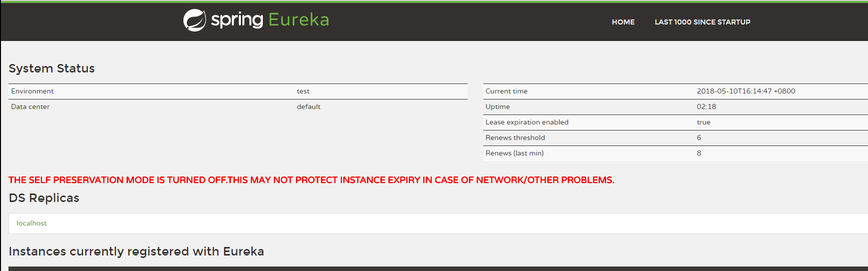Image resolution: width=868 pixels, height=271 pixels.
Task: Click the Spring leaf logo icon
Action: tap(194, 20)
